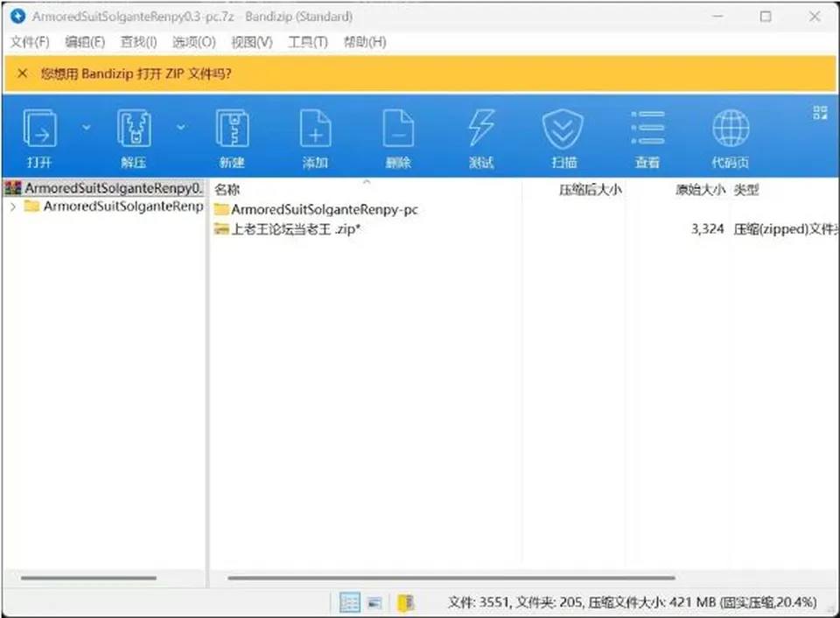840x618 pixels.
Task: Open the dropdown arrow next to 解压
Action: (181, 127)
